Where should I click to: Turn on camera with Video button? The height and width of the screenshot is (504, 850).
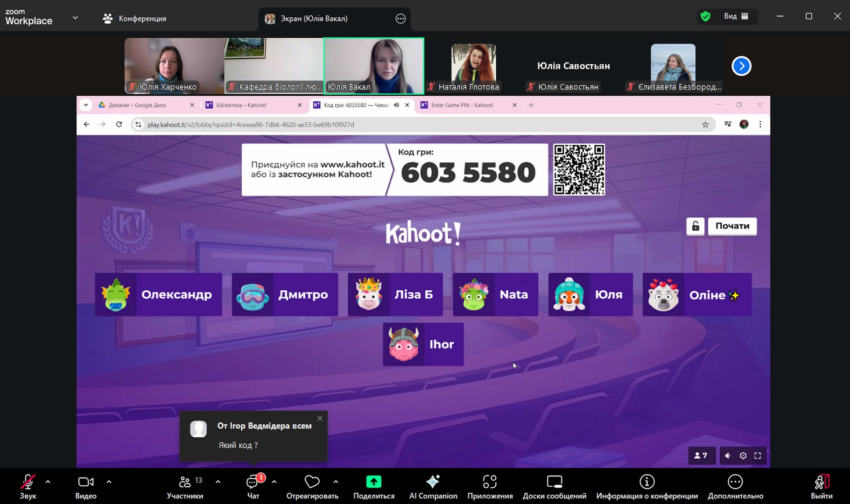[x=86, y=486]
